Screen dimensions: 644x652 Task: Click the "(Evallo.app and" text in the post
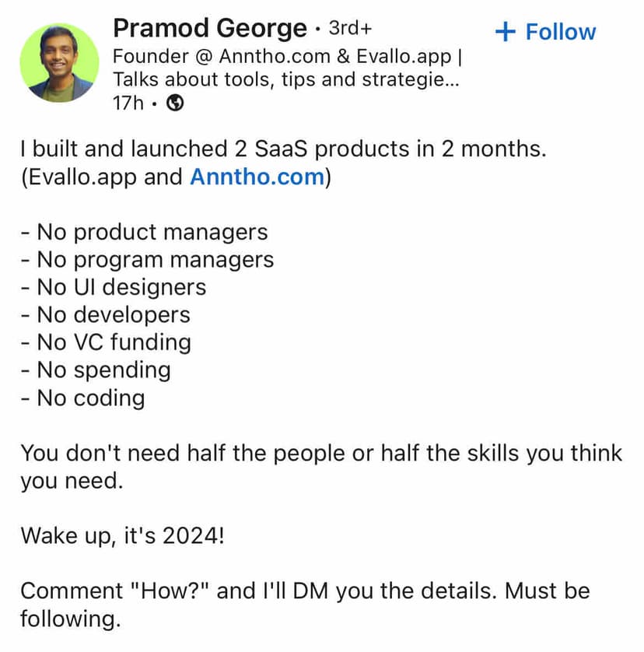point(103,177)
